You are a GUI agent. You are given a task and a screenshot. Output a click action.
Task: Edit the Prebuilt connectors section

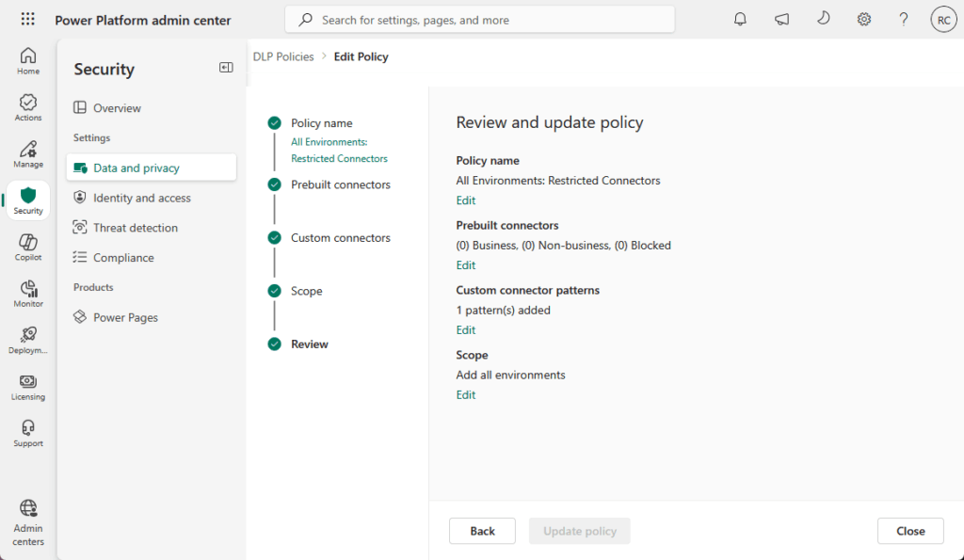[465, 264]
